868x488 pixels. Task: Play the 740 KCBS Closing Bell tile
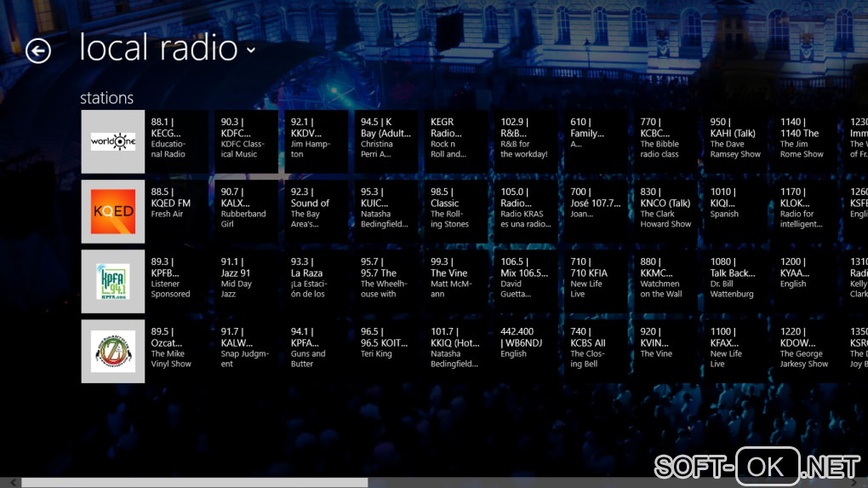[596, 351]
